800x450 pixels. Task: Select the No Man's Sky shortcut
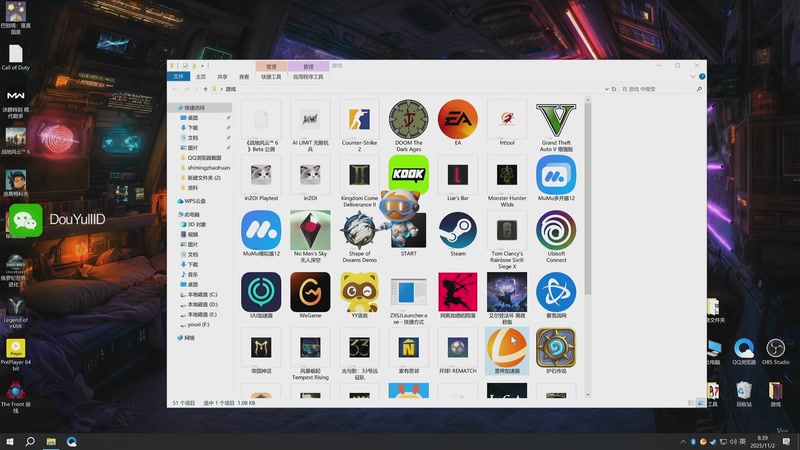pos(310,236)
